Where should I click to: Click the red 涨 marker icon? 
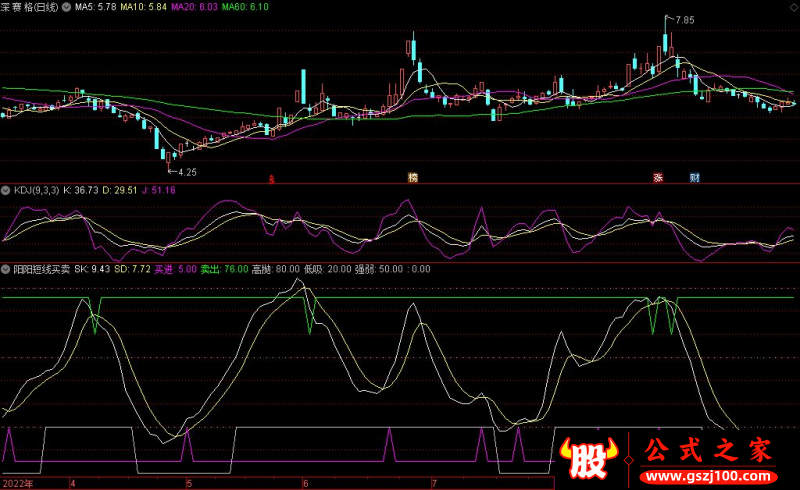point(659,177)
